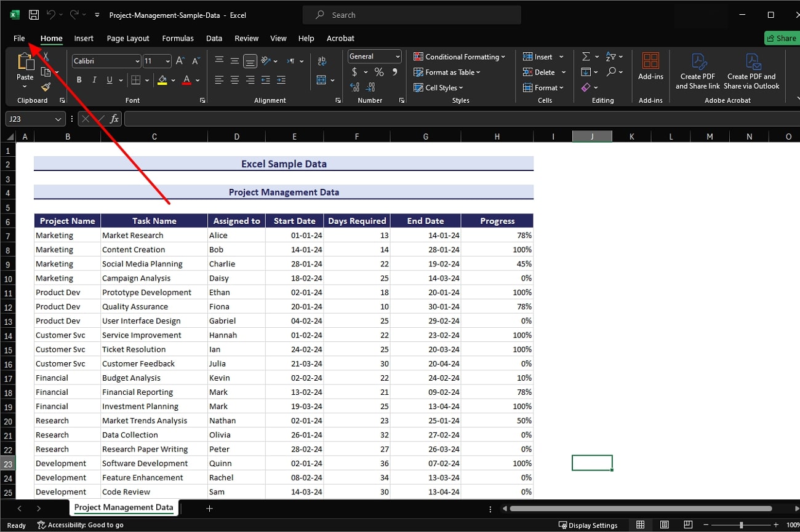The height and width of the screenshot is (532, 800).
Task: Select the Project Management Data sheet tab
Action: pyautogui.click(x=124, y=507)
